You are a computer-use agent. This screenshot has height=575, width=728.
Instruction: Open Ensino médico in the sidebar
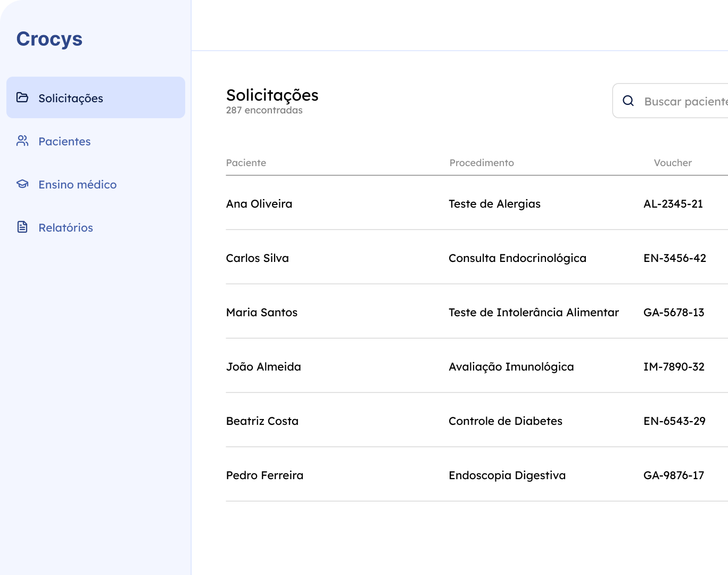point(77,184)
